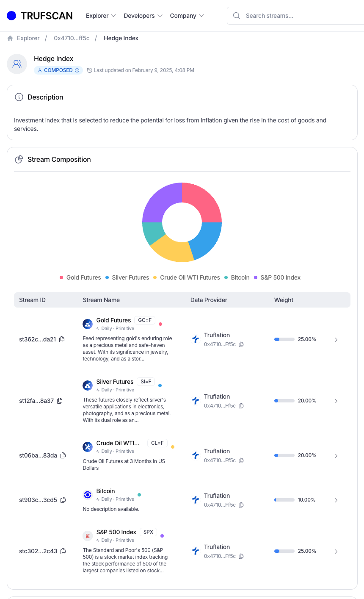Toggle Bitcoin in chart legend

pos(237,277)
